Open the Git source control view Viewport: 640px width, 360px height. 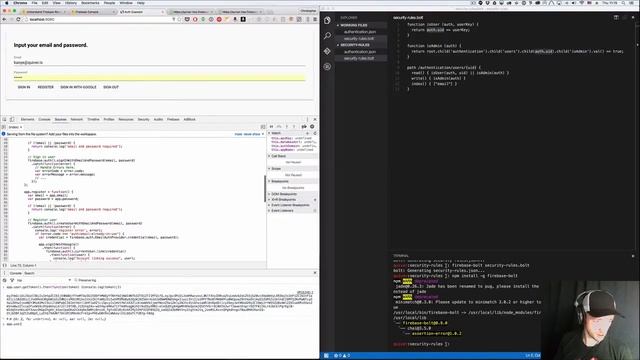click(327, 51)
